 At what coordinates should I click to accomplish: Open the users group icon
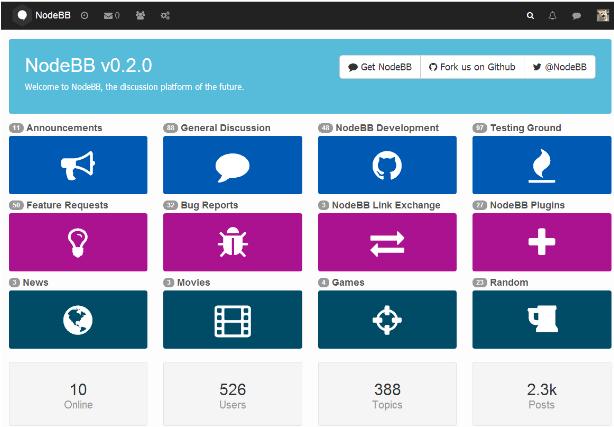click(140, 15)
